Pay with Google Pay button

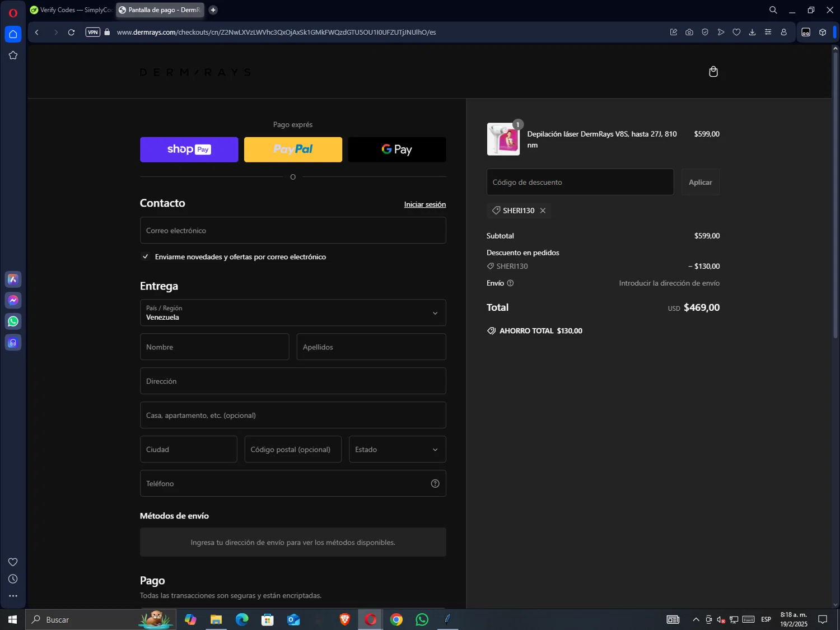[397, 150]
